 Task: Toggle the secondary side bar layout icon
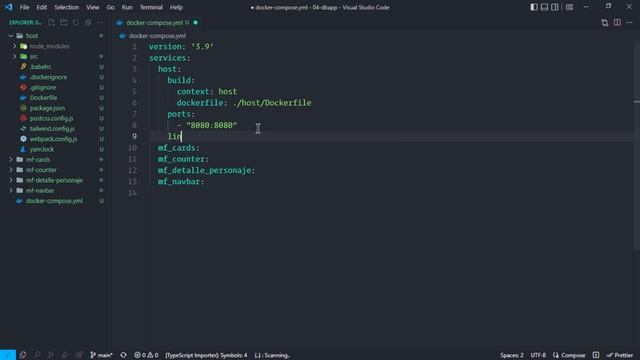click(x=555, y=7)
